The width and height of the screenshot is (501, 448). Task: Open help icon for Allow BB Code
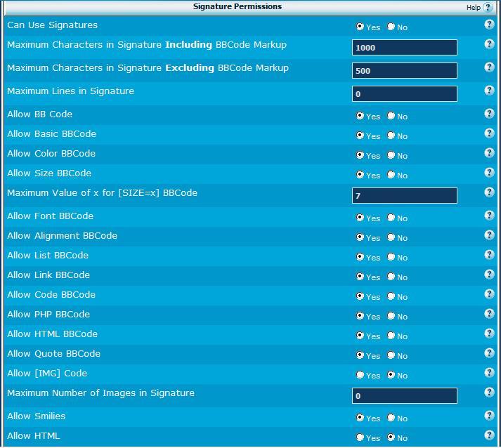[x=489, y=113]
